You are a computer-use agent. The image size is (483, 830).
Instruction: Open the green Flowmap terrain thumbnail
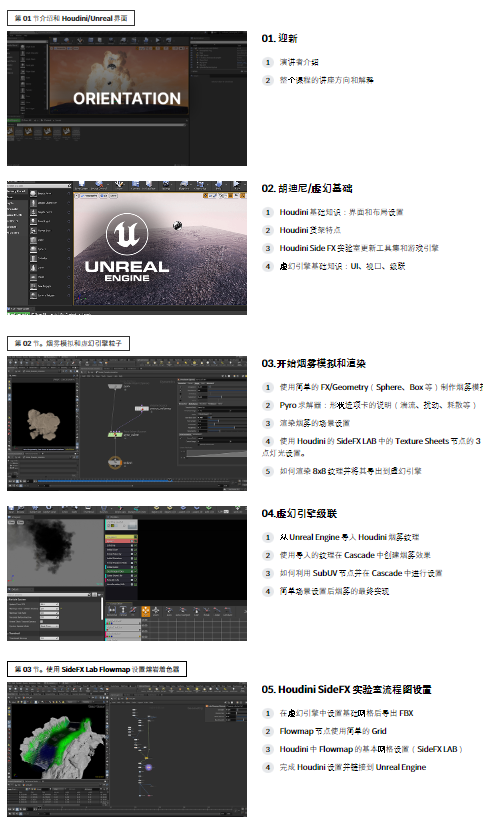tap(127, 750)
